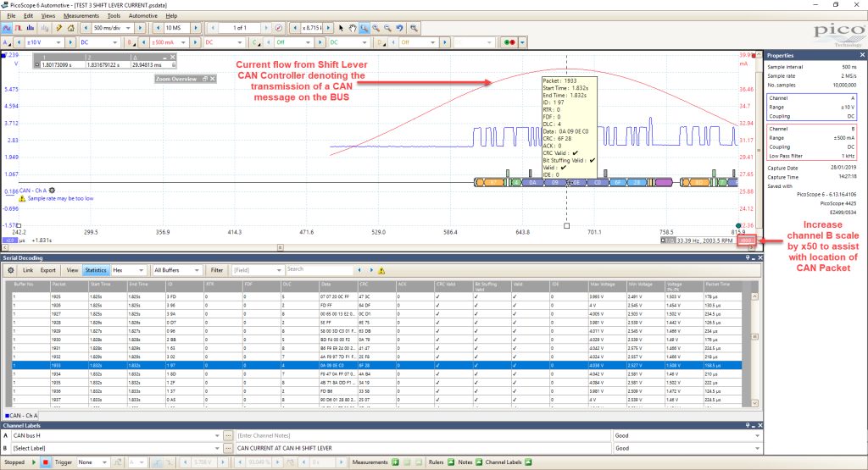Click Channel A notes input field
Screen dimensions: 868x470
(424, 436)
